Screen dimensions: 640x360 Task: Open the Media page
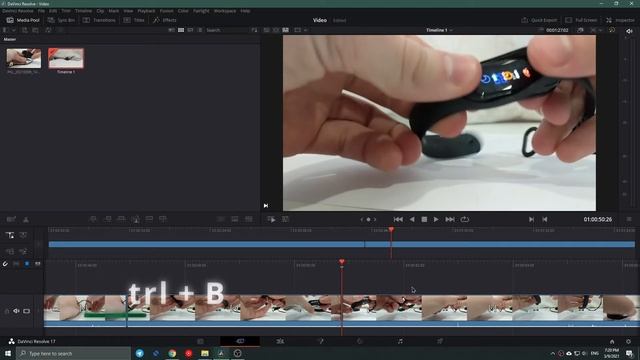pos(200,341)
